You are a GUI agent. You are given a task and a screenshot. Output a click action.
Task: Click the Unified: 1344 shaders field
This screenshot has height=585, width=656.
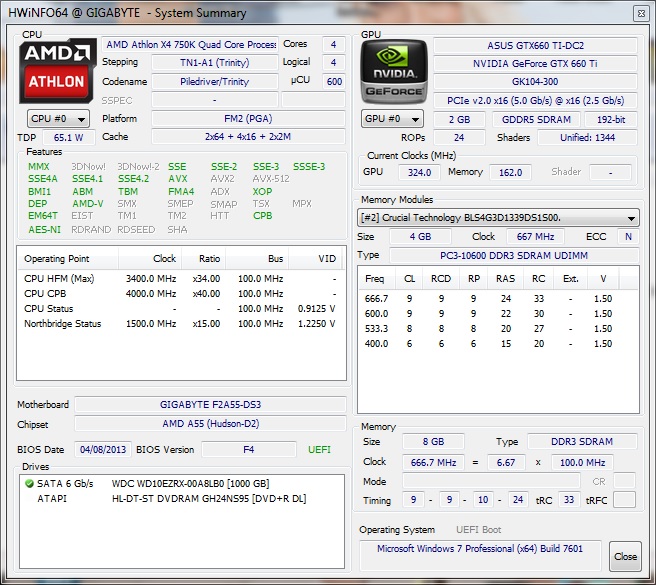[x=587, y=138]
